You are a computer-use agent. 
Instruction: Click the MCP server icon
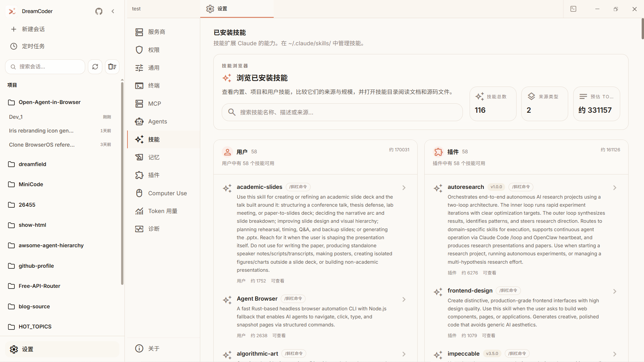[139, 104]
